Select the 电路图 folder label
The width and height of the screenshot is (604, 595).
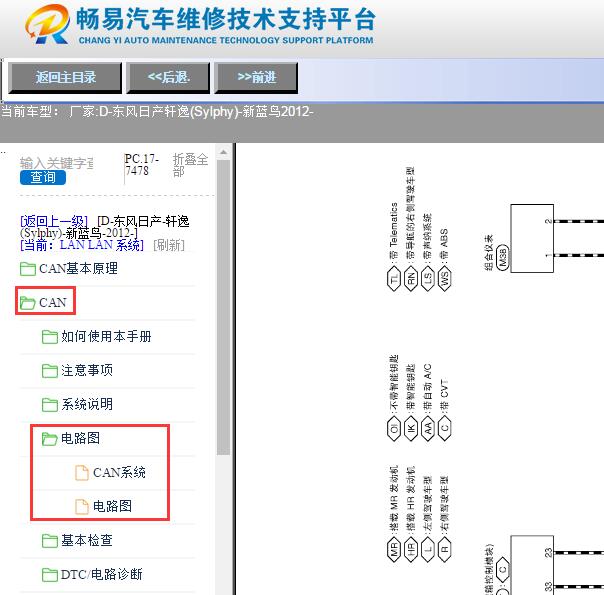(80, 438)
